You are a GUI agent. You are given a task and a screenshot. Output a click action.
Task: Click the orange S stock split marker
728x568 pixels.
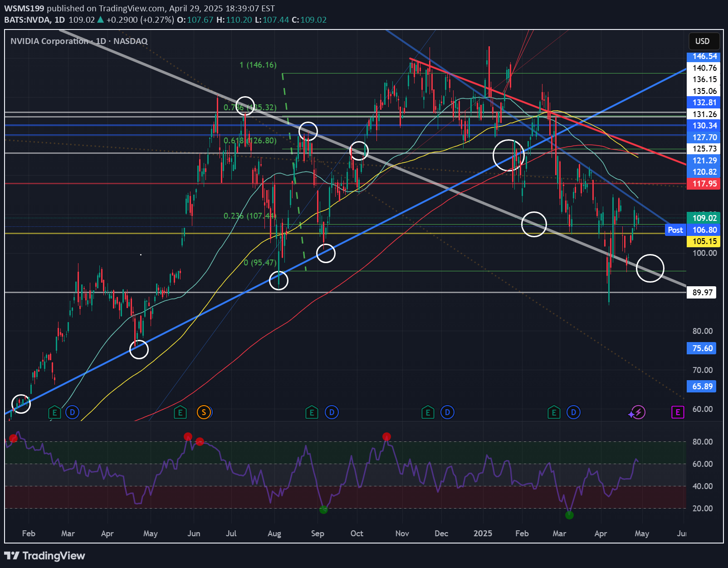[204, 412]
